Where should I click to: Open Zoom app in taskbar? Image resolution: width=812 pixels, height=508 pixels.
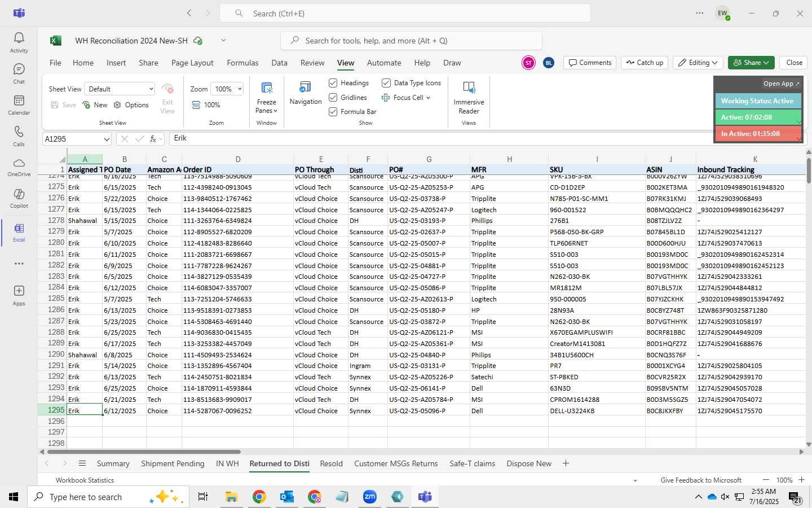tap(370, 497)
